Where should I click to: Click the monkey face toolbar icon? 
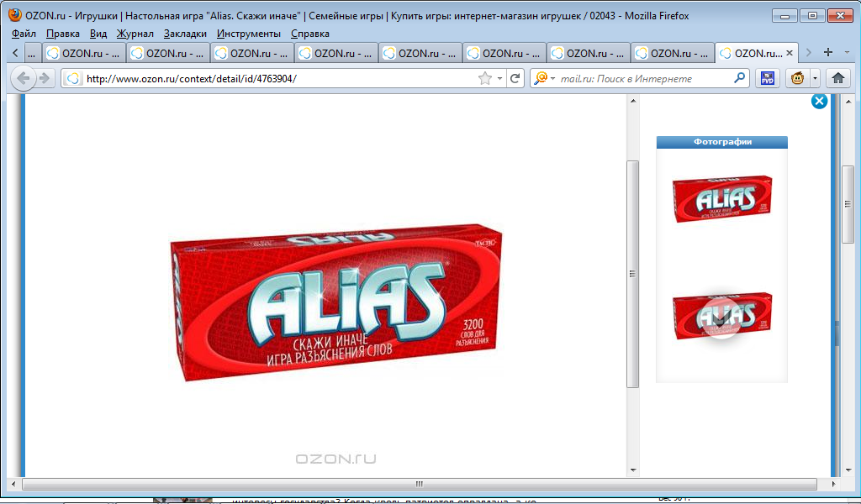point(798,78)
